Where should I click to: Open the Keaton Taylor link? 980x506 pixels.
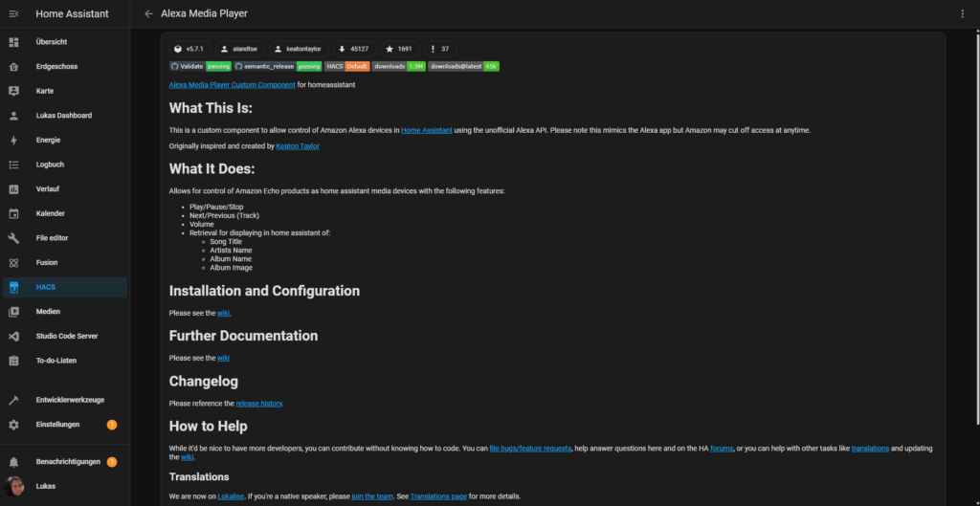point(298,146)
